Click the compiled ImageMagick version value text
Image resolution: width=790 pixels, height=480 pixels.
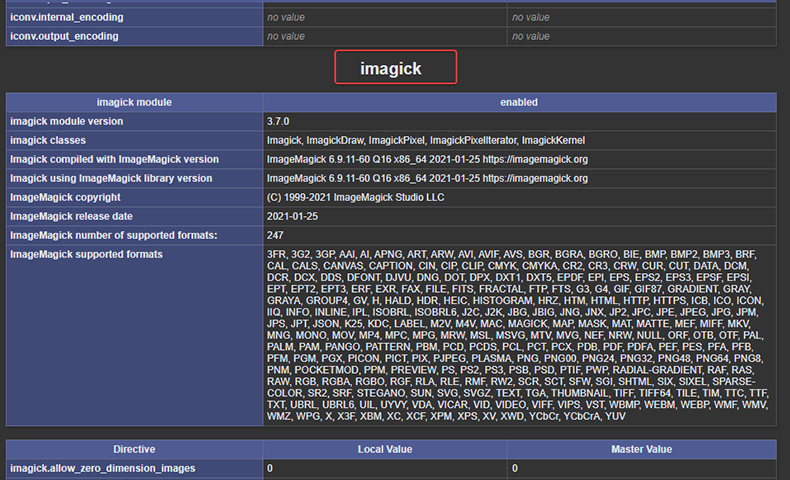[x=427, y=159]
